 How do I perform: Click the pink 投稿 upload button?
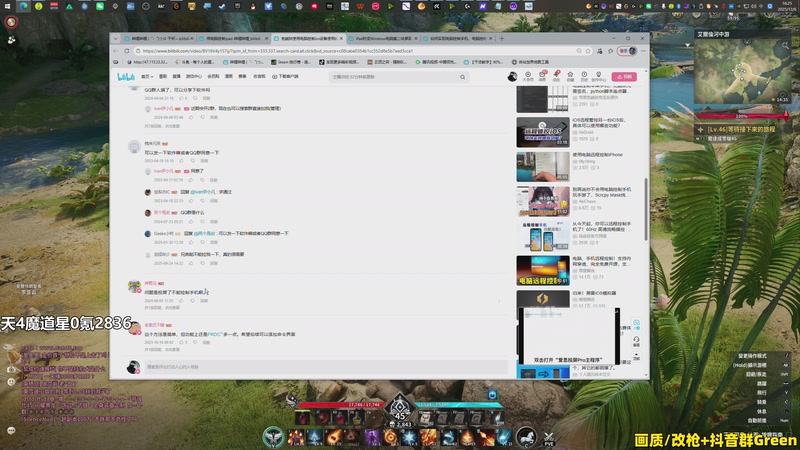[624, 77]
